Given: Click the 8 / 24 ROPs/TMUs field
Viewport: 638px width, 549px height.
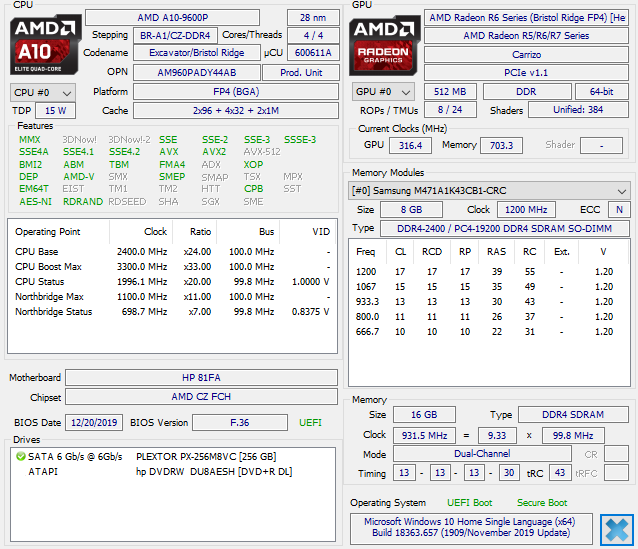Looking at the screenshot, I should pyautogui.click(x=450, y=109).
